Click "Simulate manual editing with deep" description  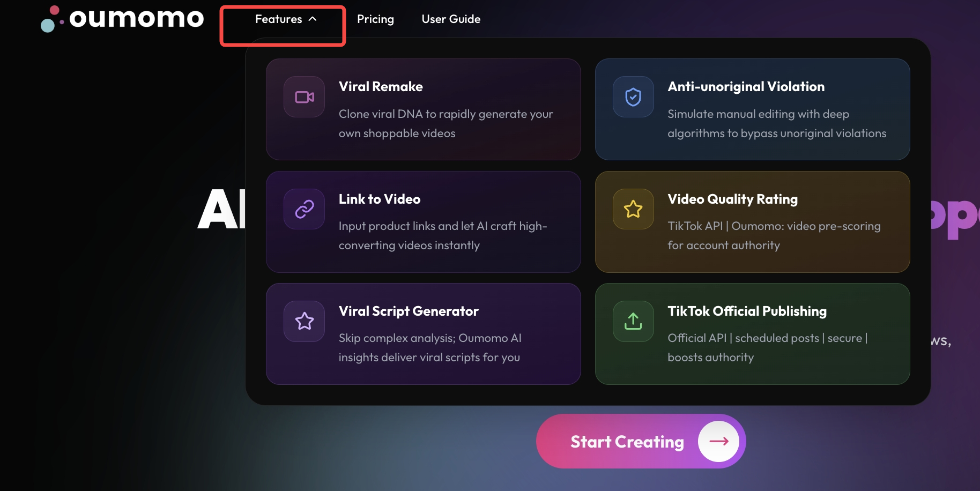[777, 124]
